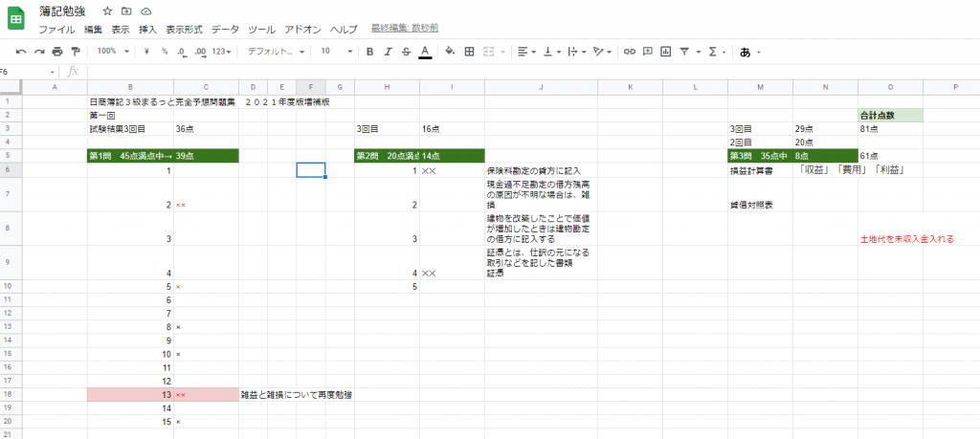This screenshot has height=439, width=980.
Task: Open horizontal align dropdown
Action: (x=527, y=52)
